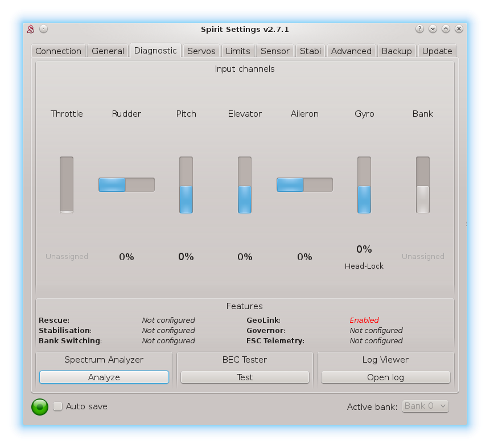The height and width of the screenshot is (448, 490).
Task: Open the Active bank dropdown
Action: 425,406
